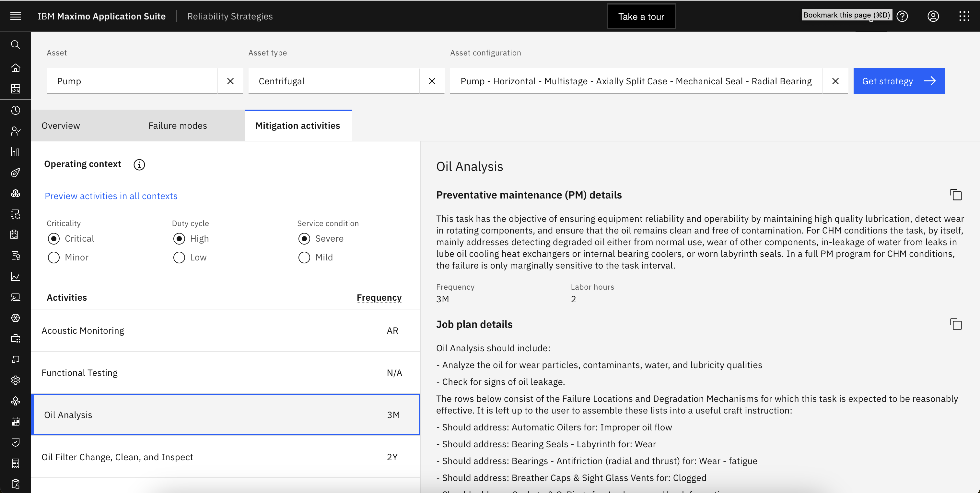Select the Low duty cycle radio button
Screen dimensions: 980x493
[179, 257]
